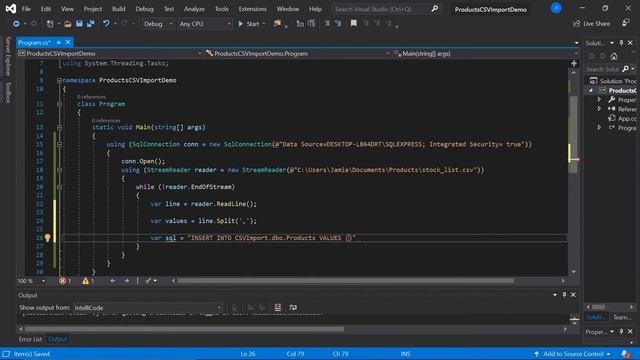Open the ProductsCSVImportDemo.Program type dropdown

[297, 53]
